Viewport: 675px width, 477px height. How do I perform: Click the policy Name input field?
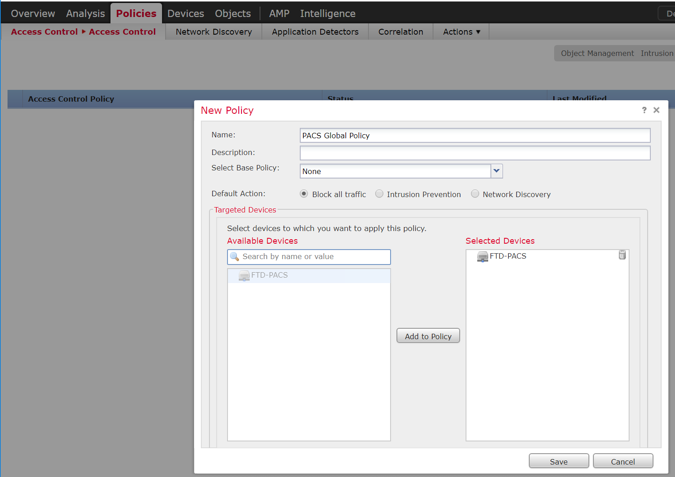[x=475, y=136]
